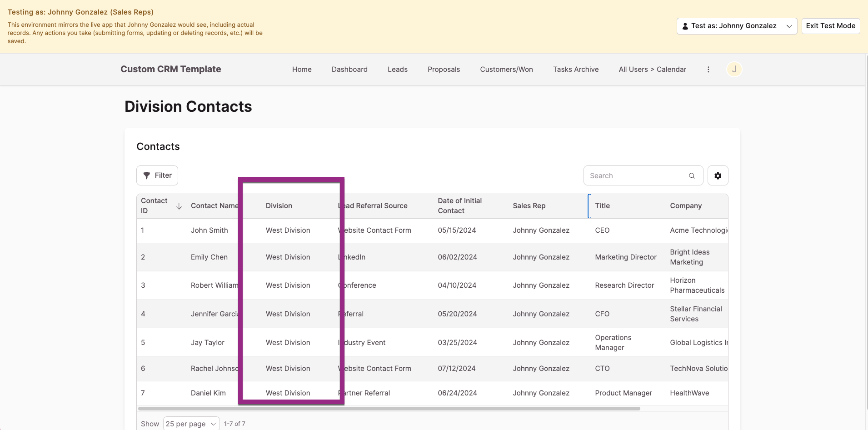The image size is (868, 430).
Task: Open the Proposals tab
Action: click(x=444, y=70)
